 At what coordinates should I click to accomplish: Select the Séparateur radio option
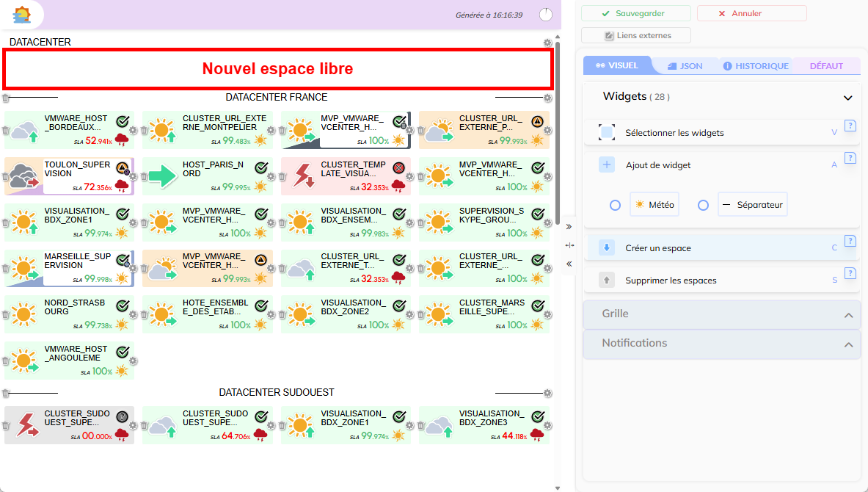703,206
